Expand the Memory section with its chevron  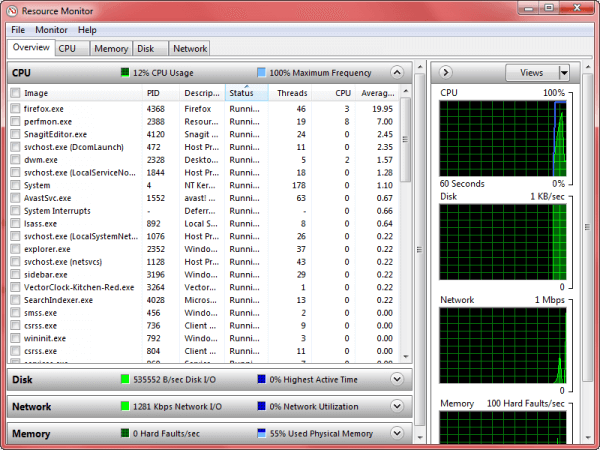click(397, 433)
